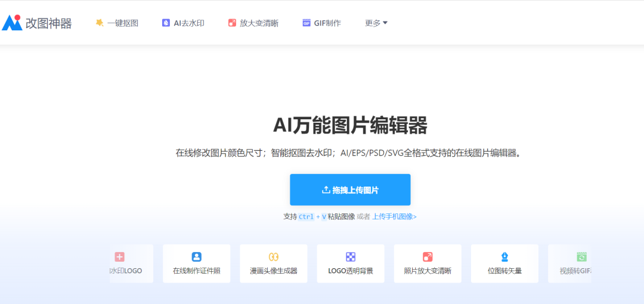Click the 粘贴图像 text

[x=341, y=216]
